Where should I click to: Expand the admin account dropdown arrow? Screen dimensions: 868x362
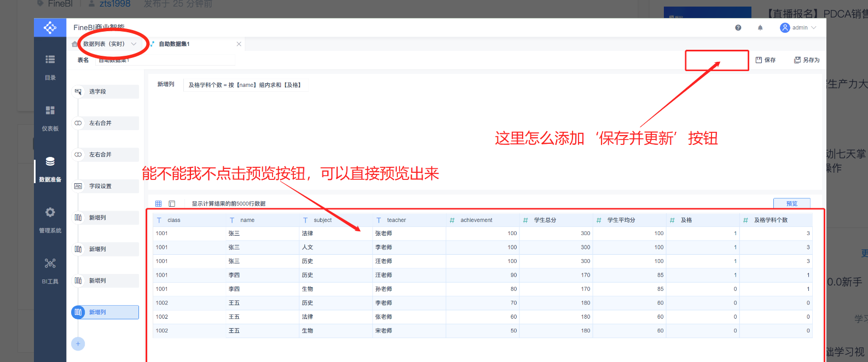[814, 27]
